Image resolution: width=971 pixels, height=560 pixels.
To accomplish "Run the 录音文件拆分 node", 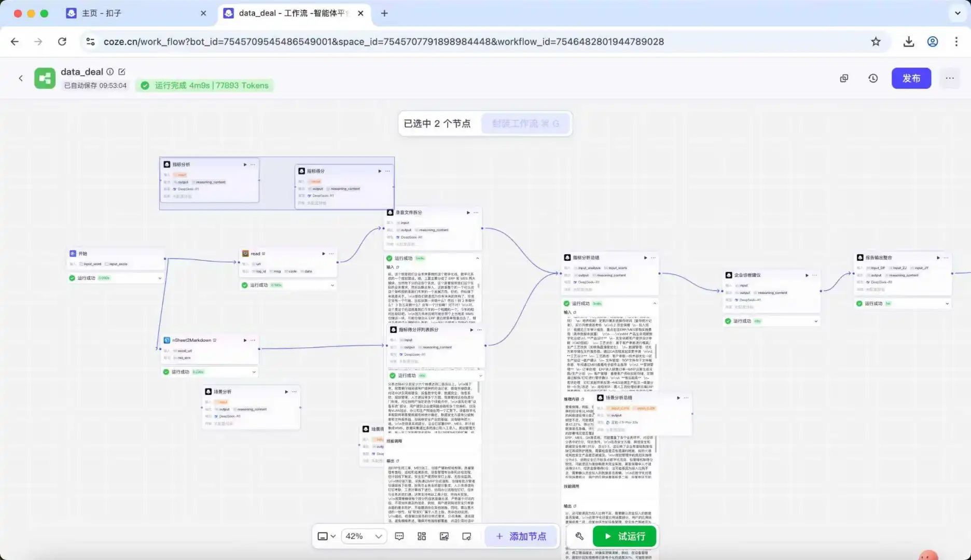I will click(468, 213).
